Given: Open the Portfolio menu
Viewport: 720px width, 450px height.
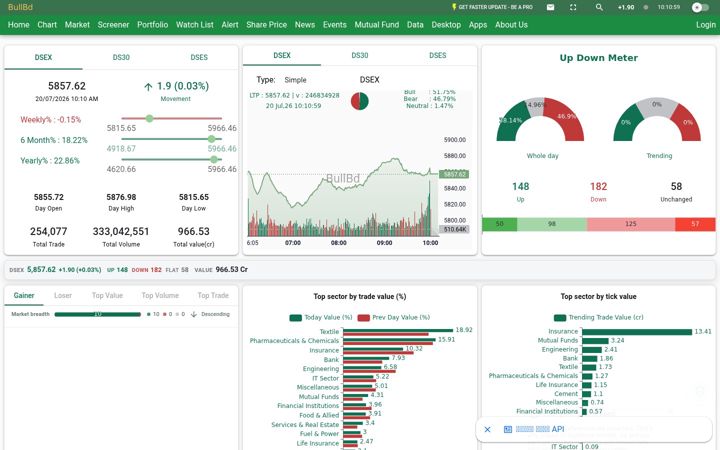Looking at the screenshot, I should pyautogui.click(x=152, y=25).
